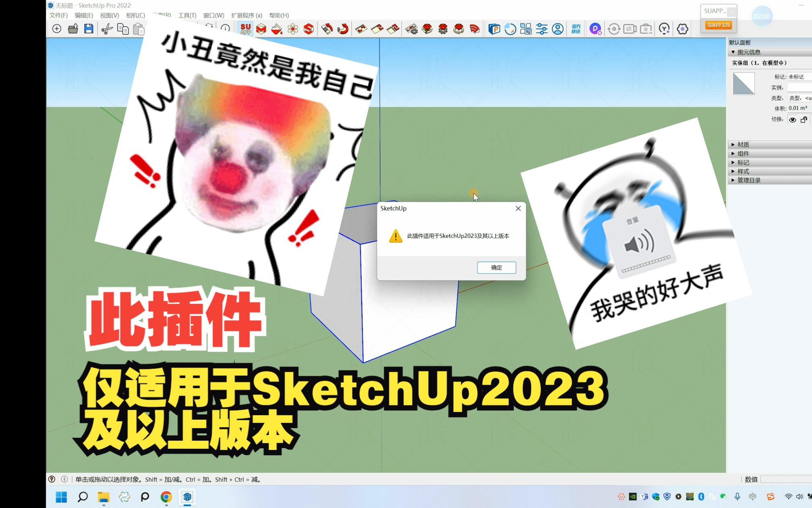Open the SUAPP main toolbar button

[245, 29]
